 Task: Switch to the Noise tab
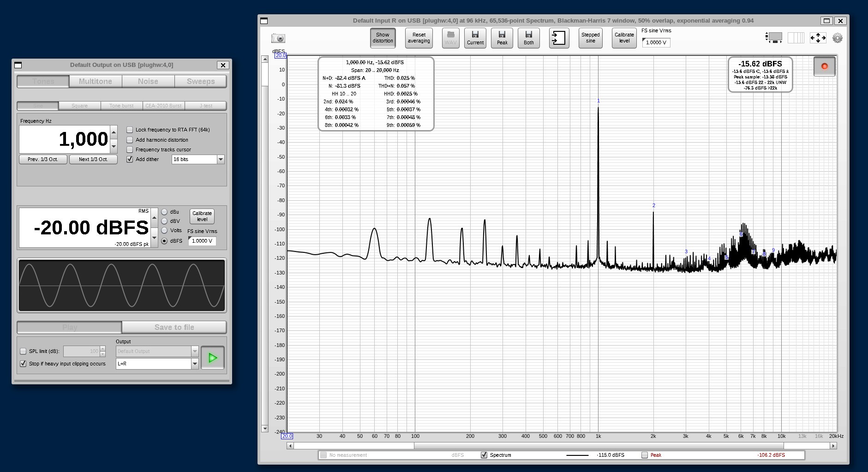tap(148, 81)
